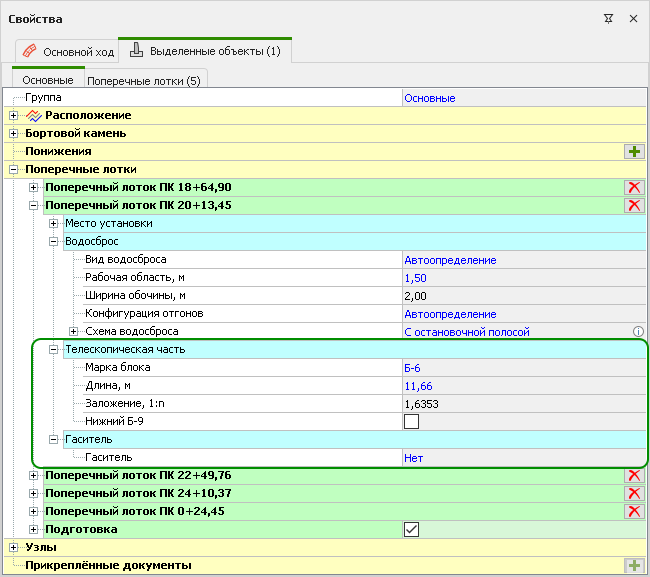Toggle the Подготовка checkbox
Screen dimensions: 650x577
click(411, 529)
